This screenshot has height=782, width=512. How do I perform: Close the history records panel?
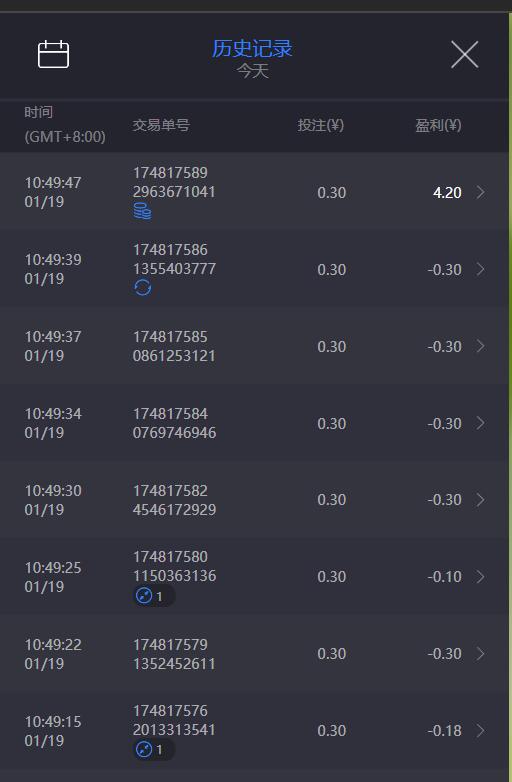coord(465,54)
